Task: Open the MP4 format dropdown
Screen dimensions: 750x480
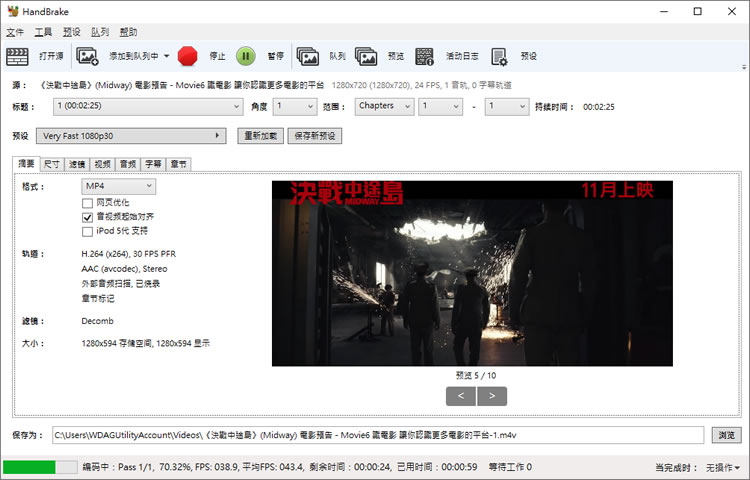Action: pos(119,186)
